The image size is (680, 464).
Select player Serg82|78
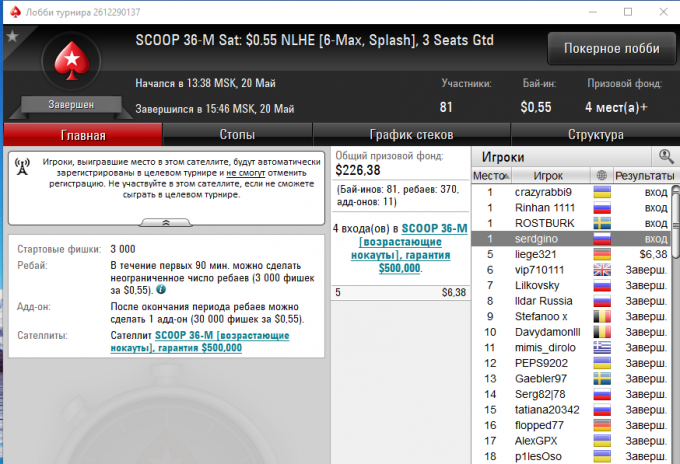571,394
